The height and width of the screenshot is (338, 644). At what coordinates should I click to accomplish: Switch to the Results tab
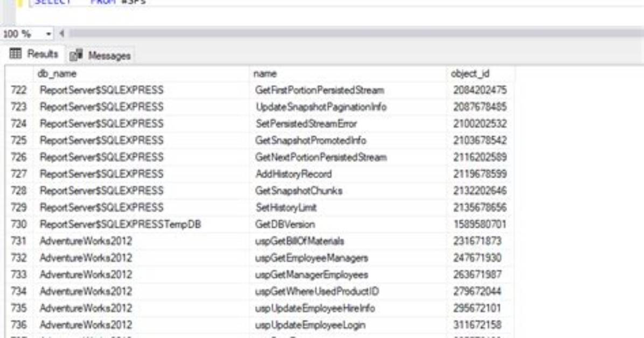(x=34, y=54)
